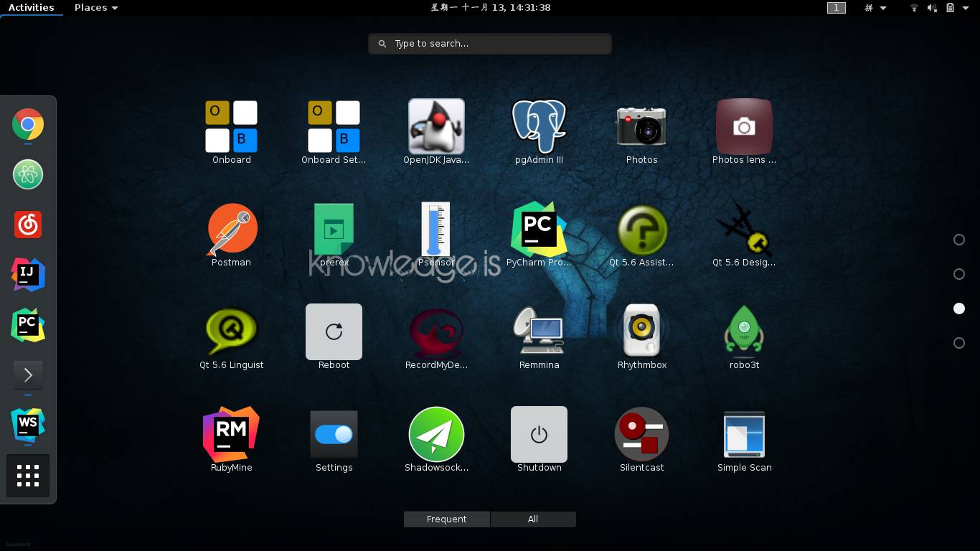Jump to the fourth app page dot
Viewport: 980px width, 551px height.
pos(959,343)
